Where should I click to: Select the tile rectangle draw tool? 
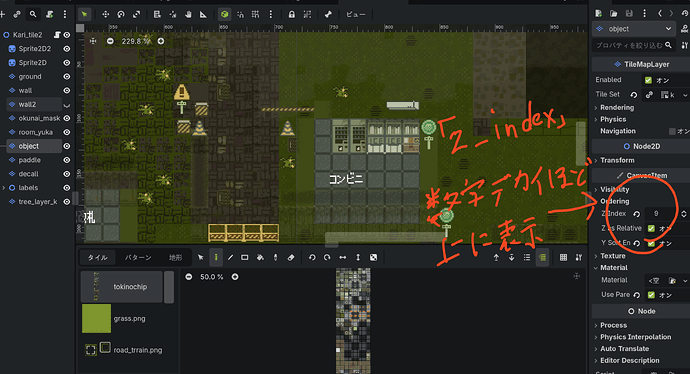coord(245,257)
